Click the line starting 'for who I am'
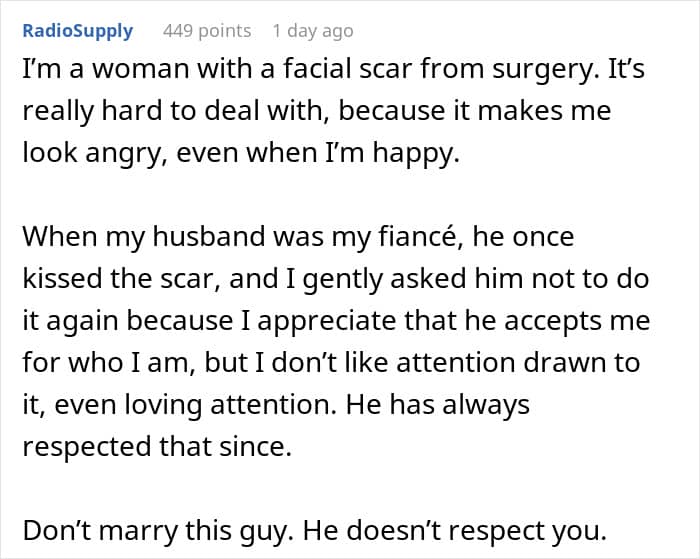 coord(330,363)
